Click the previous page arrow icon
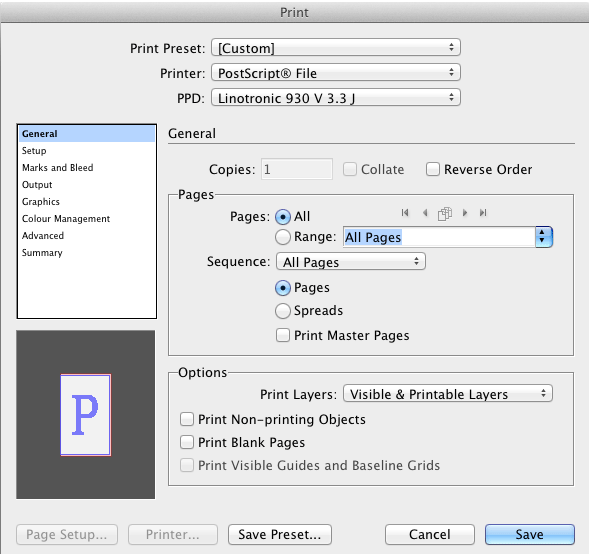 [425, 213]
